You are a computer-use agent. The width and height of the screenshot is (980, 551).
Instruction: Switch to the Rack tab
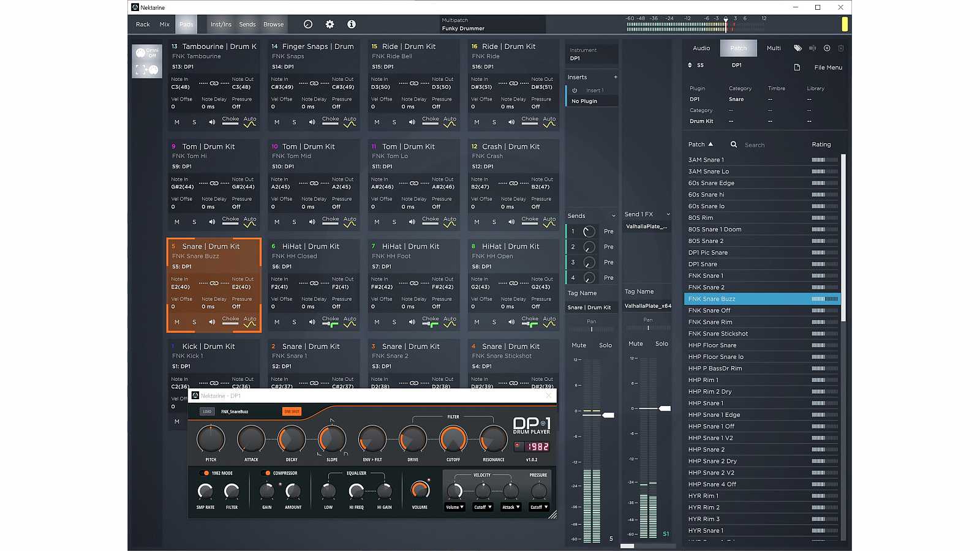point(143,24)
